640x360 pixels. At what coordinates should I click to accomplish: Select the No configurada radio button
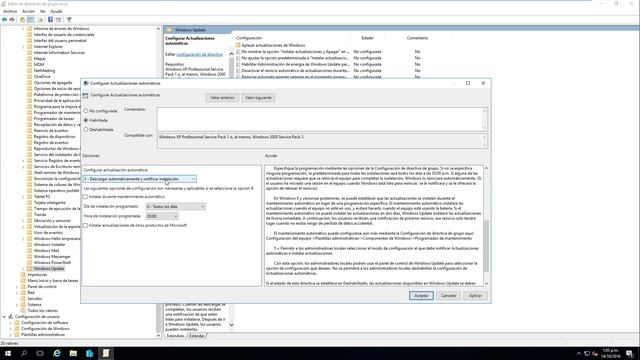pos(86,111)
